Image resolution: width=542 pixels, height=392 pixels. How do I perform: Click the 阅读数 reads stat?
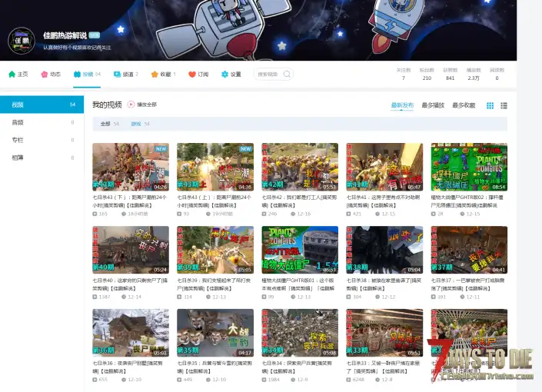tap(497, 74)
